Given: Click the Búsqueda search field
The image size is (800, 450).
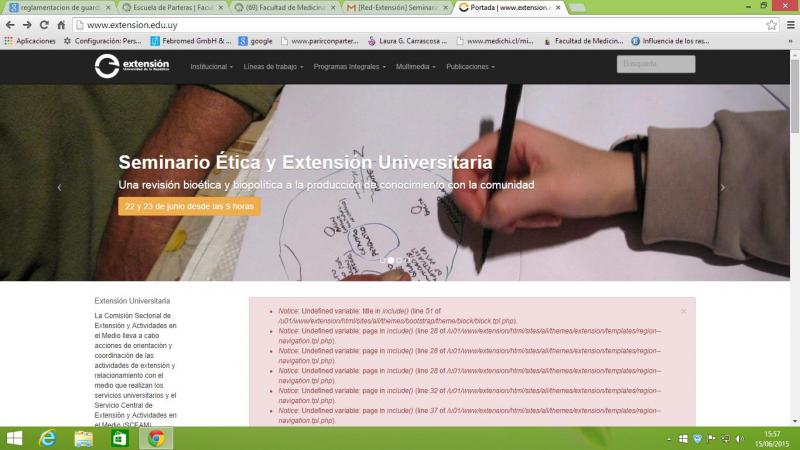Looking at the screenshot, I should [x=655, y=64].
